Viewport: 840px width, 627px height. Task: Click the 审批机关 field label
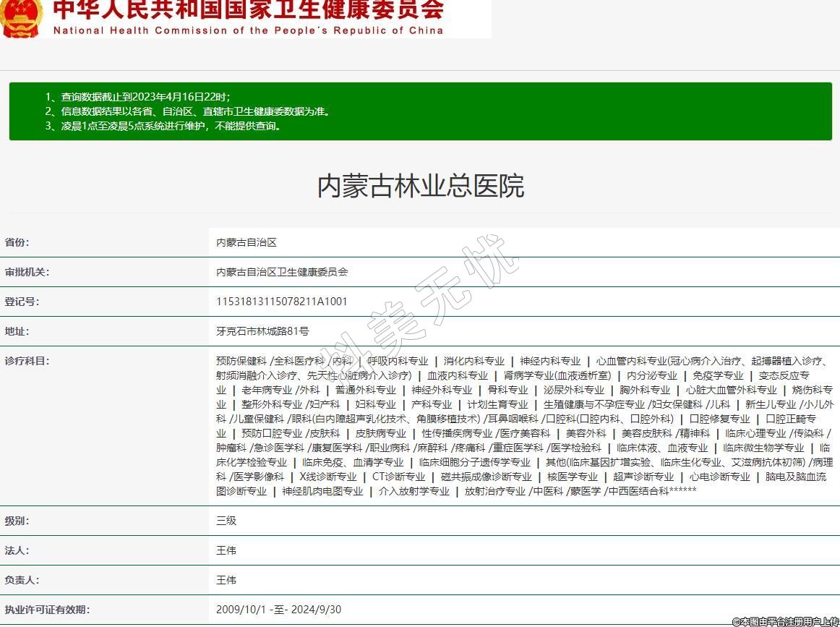pos(27,272)
